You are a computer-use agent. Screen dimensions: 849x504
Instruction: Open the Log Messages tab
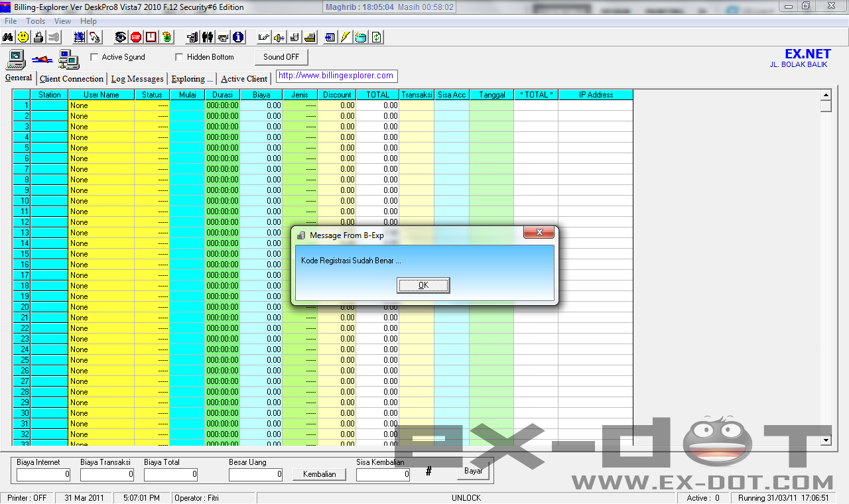pyautogui.click(x=137, y=78)
